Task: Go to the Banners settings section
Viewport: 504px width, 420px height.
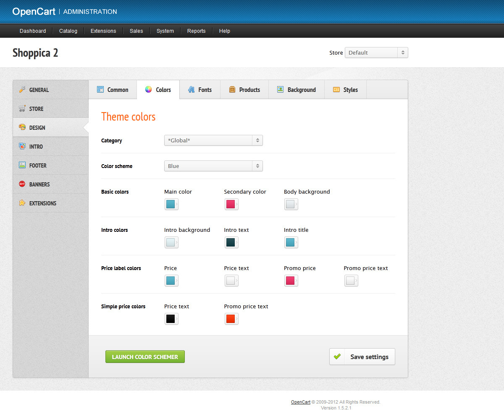Action: 51,184
